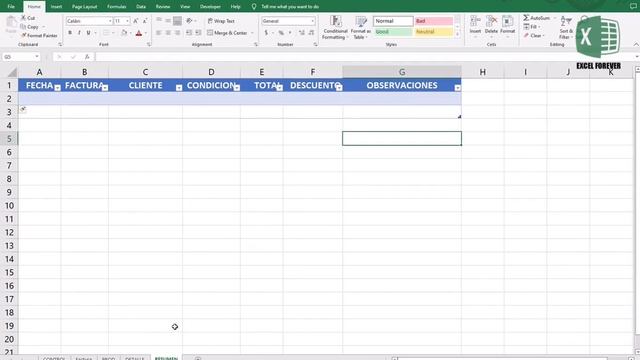Click the Decrease Decimal icon

click(311, 33)
